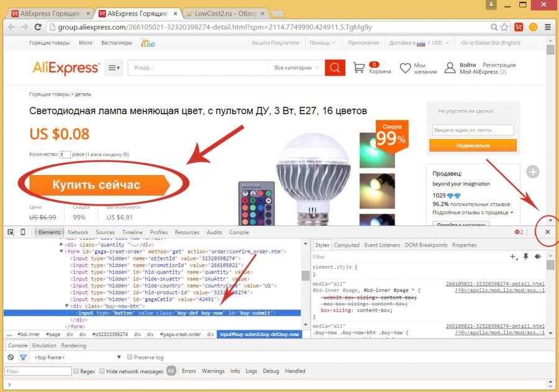This screenshot has width=559, height=392.
Task: Check Hide network messages
Action: coord(102,371)
